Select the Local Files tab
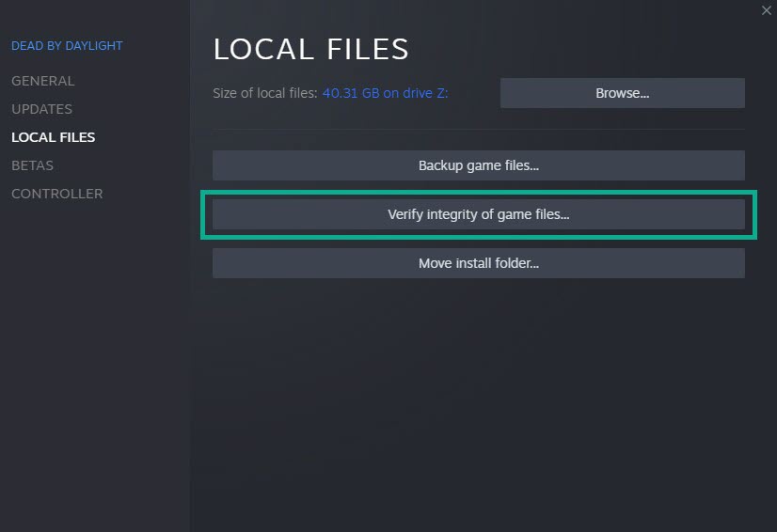777x532 pixels. [x=53, y=137]
